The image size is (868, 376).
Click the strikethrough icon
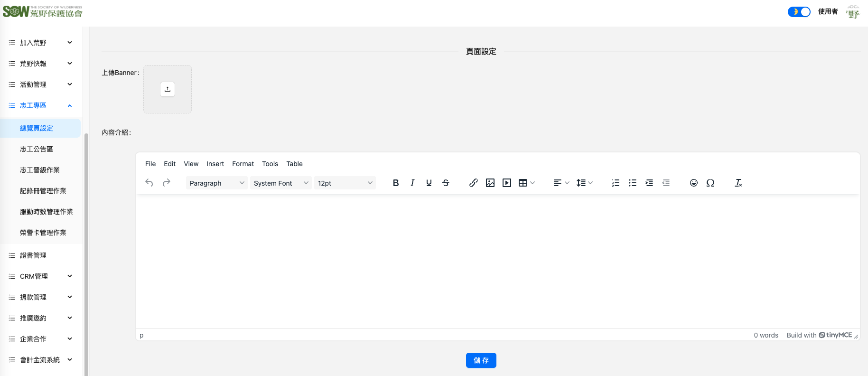(446, 183)
